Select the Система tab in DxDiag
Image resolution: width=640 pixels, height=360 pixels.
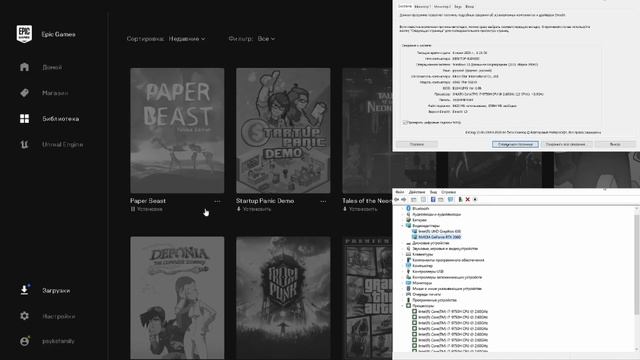pyautogui.click(x=404, y=6)
